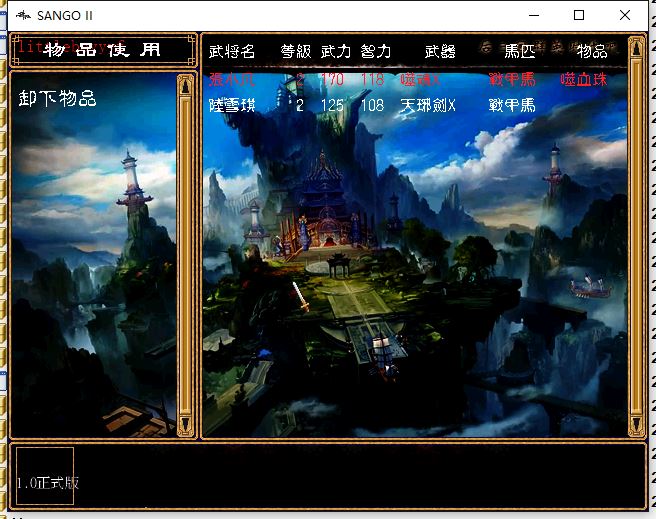Click the 天琊劍X weapon entry
The width and height of the screenshot is (656, 519).
[x=428, y=105]
